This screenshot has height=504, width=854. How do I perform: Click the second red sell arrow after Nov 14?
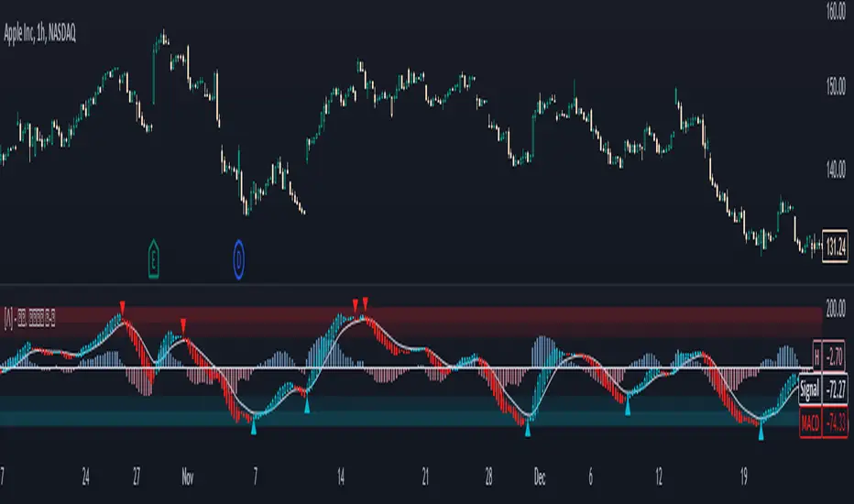(366, 303)
